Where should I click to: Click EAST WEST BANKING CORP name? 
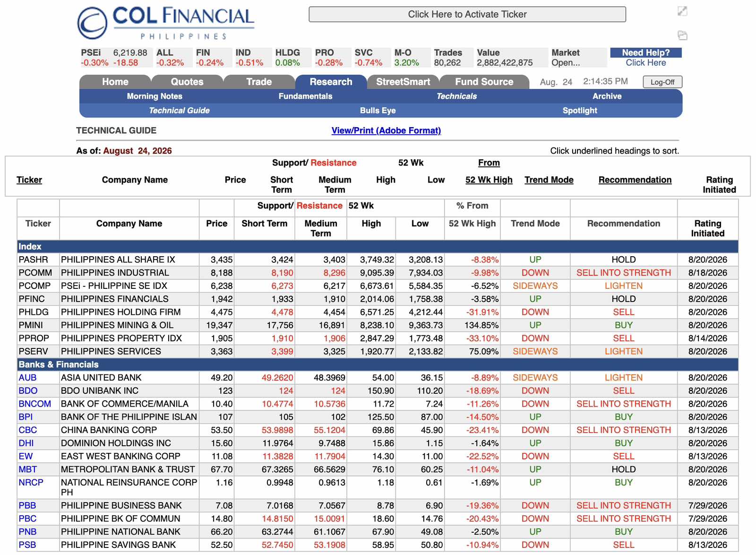(x=120, y=456)
